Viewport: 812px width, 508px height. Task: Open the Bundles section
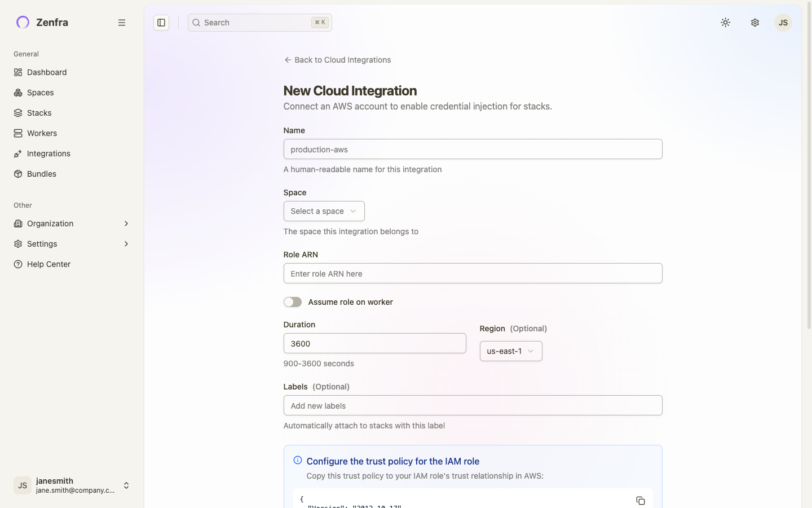(x=41, y=174)
